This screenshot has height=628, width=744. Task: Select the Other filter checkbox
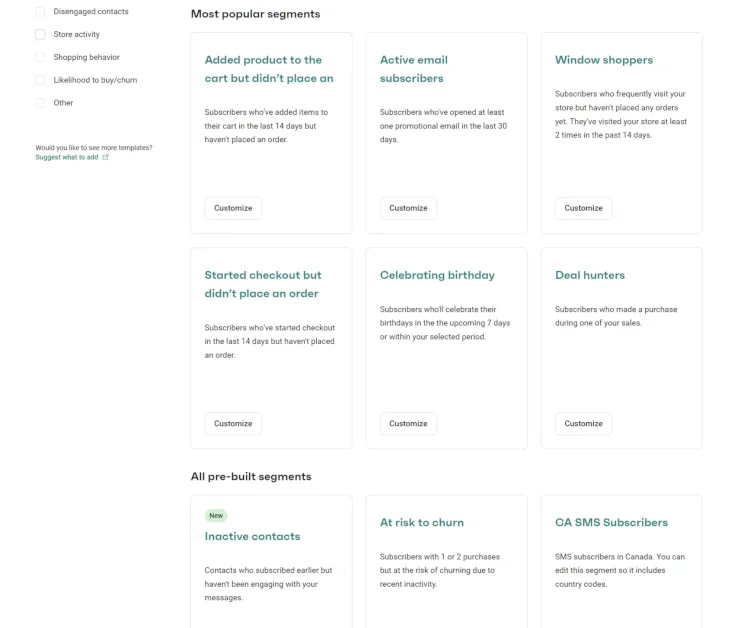point(40,103)
